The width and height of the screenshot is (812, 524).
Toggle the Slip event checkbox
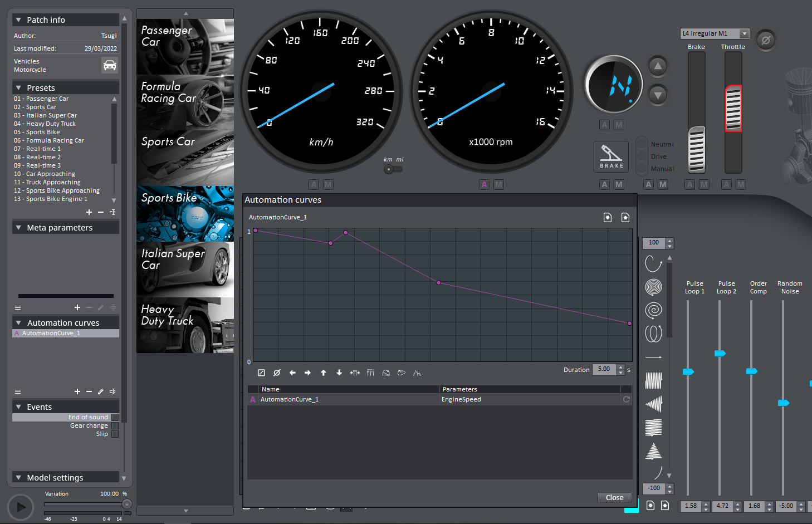click(x=115, y=434)
